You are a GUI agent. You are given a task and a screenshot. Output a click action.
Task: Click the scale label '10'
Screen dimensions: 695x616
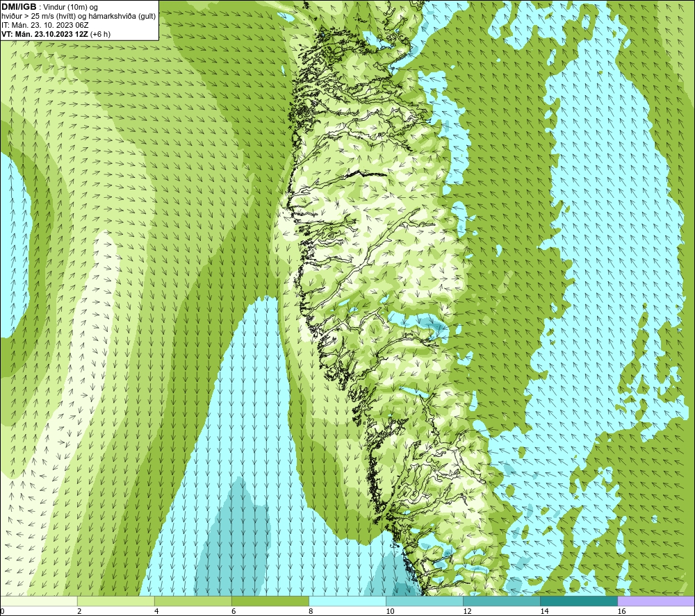(x=390, y=612)
